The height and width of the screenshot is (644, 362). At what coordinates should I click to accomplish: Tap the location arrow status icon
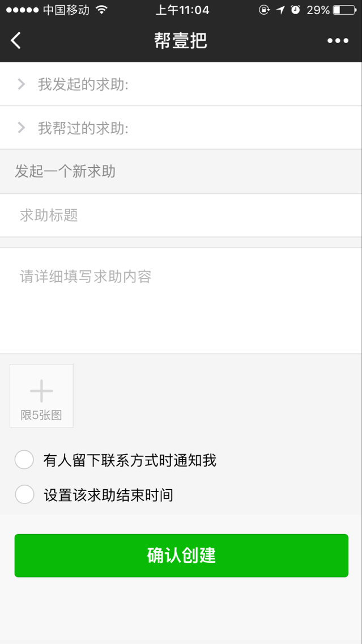coord(280,10)
